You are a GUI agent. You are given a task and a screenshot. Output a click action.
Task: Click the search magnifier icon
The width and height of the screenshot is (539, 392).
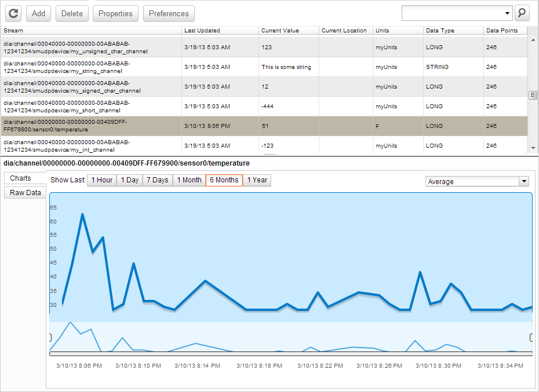point(522,13)
